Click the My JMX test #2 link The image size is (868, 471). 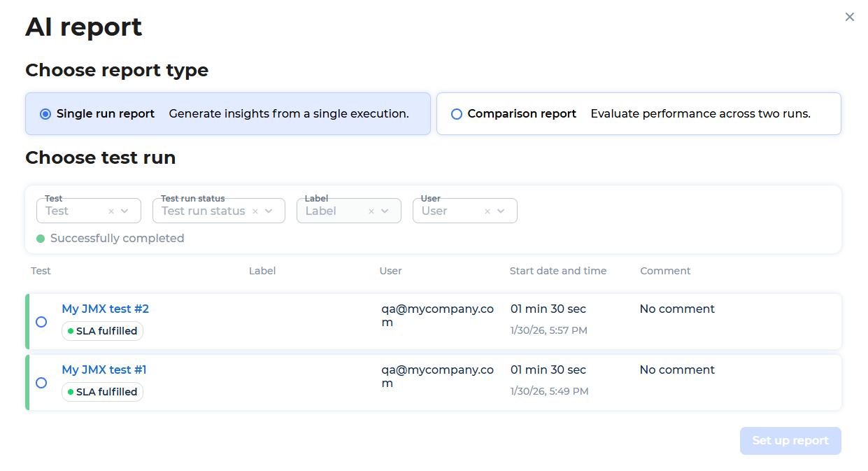tap(105, 309)
